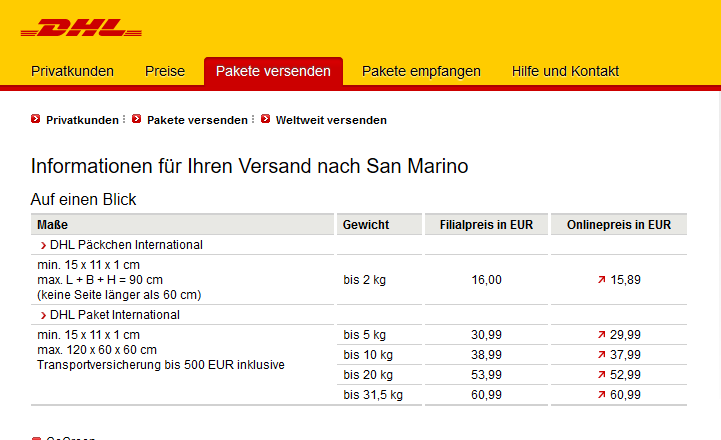
Task: Click the Filialpreis 60,99 value
Action: [x=486, y=395]
